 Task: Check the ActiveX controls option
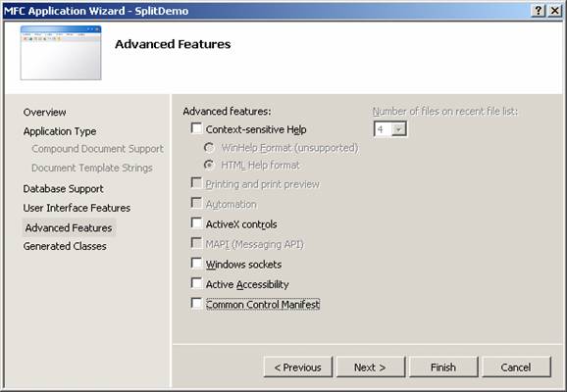click(196, 222)
